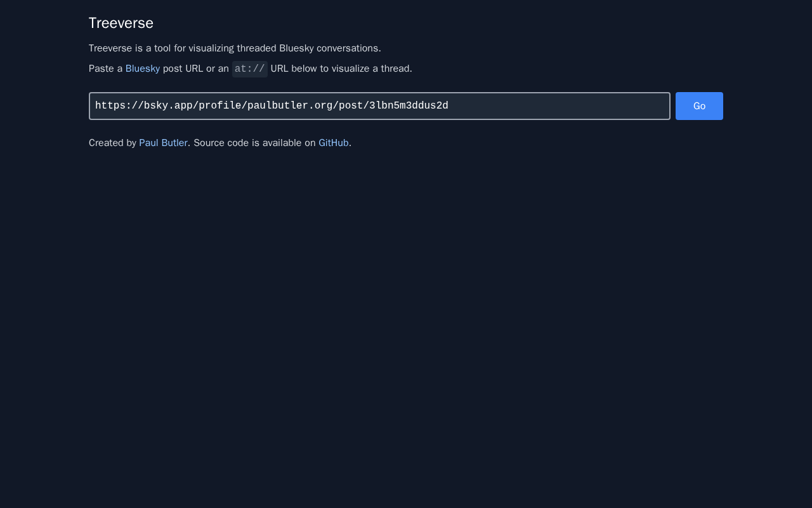Image resolution: width=812 pixels, height=508 pixels.
Task: Click 'Source code is available on' text
Action: (x=254, y=143)
